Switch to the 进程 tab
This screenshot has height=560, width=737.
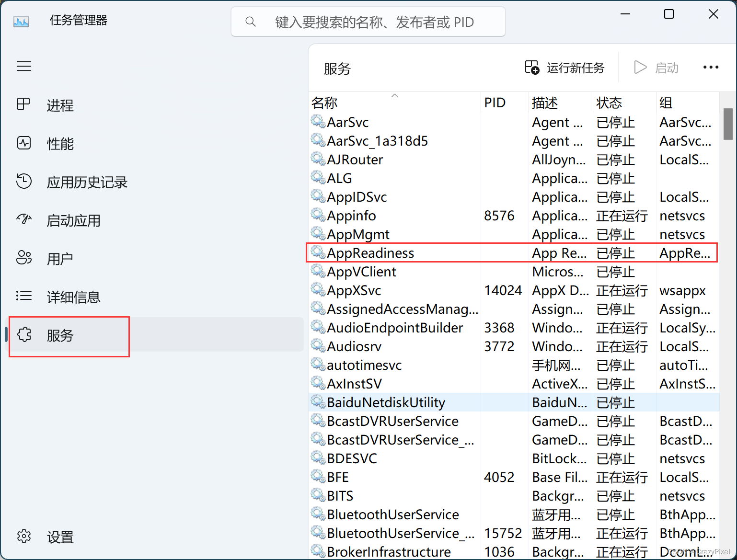click(60, 105)
